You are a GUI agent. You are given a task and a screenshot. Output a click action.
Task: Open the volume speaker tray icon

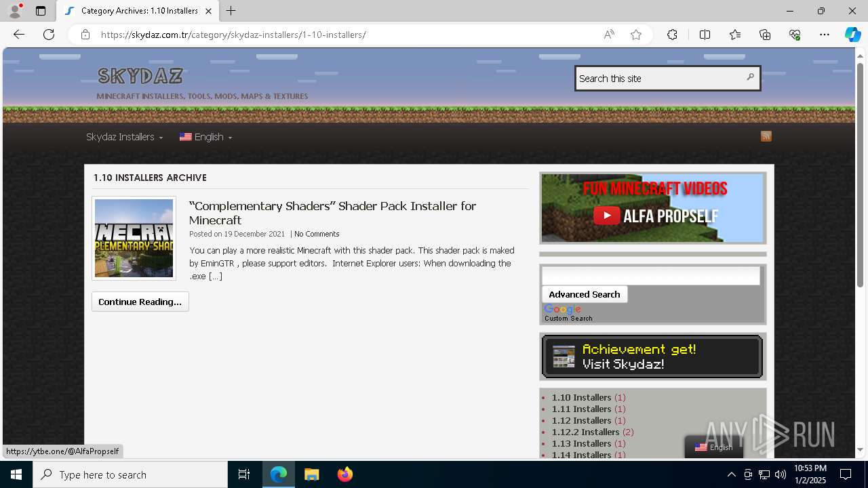click(781, 474)
